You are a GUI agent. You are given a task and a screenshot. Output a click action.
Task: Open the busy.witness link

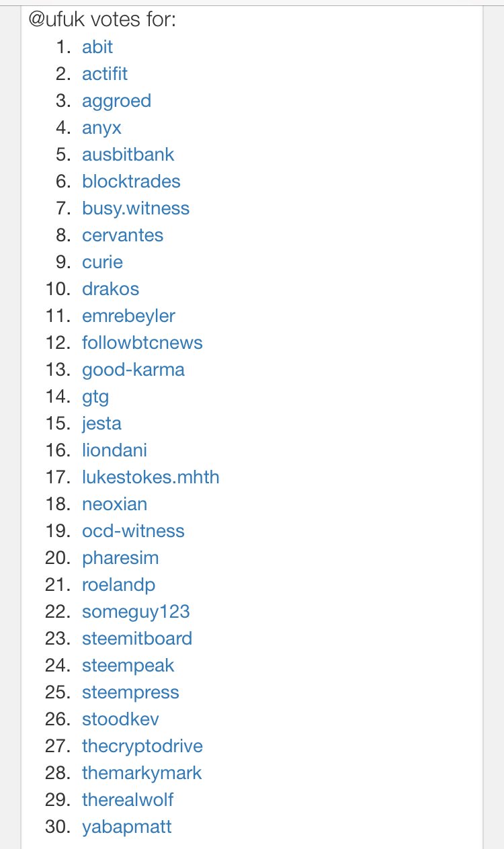[x=136, y=209]
